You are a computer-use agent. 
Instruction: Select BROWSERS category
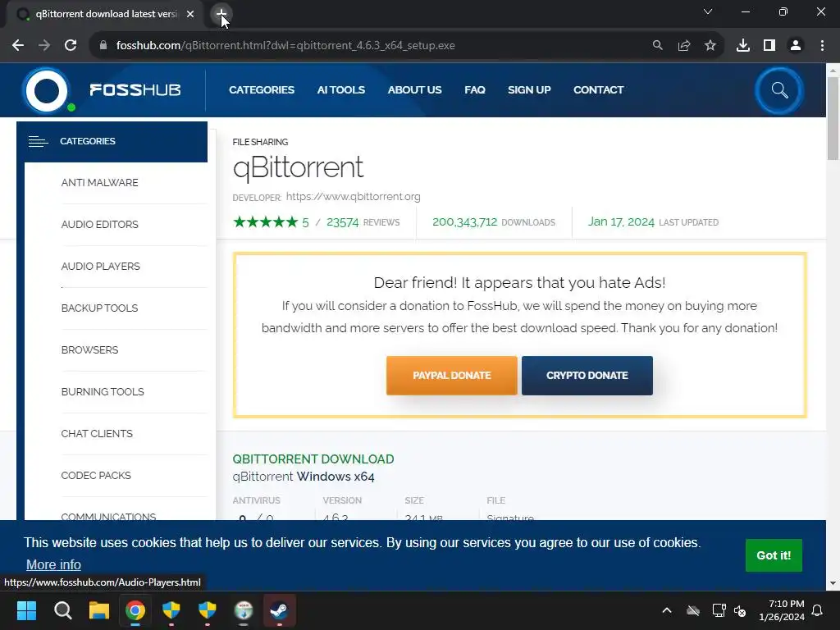click(x=89, y=349)
